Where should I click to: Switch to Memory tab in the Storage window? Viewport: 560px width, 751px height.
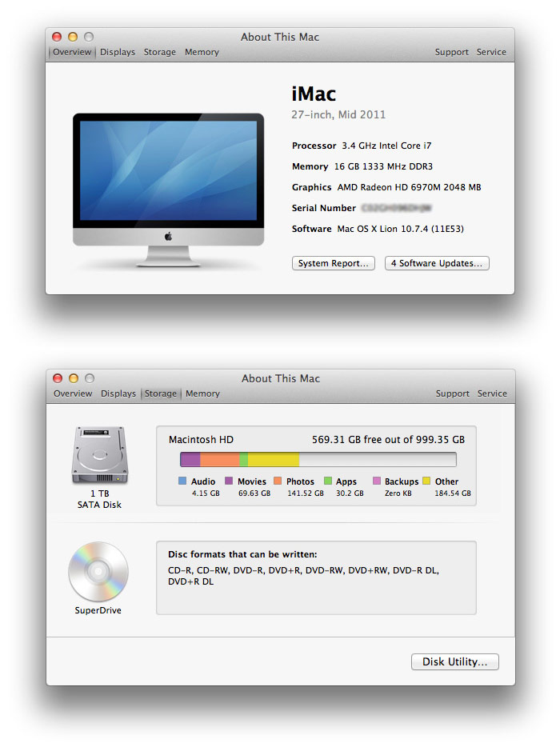[202, 393]
